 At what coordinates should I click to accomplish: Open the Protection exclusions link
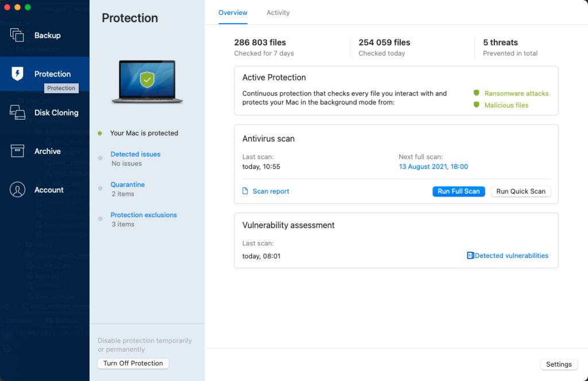tap(144, 215)
